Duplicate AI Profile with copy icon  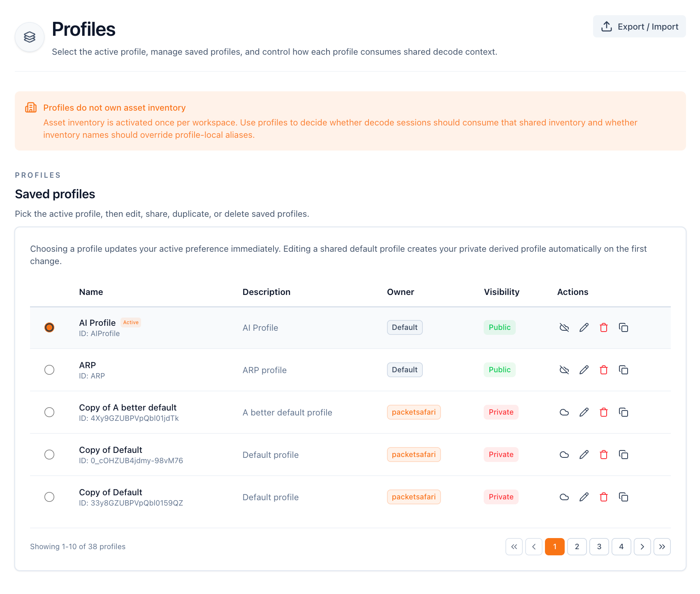[x=624, y=327]
